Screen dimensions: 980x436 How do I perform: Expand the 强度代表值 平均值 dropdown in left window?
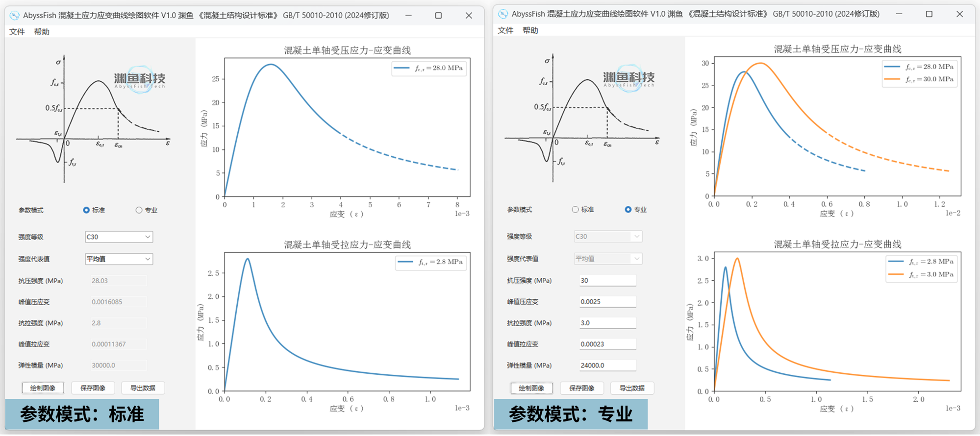119,259
